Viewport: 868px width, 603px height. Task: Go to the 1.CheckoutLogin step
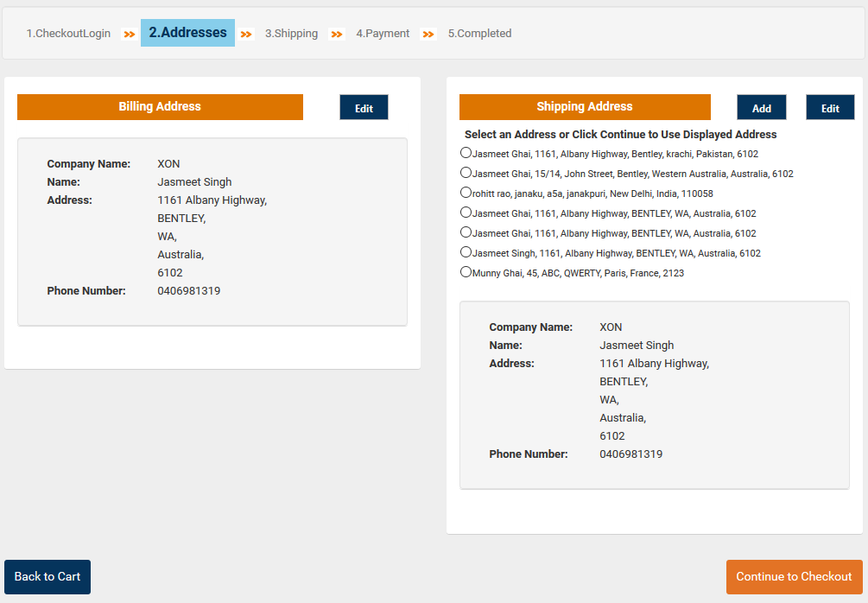point(68,33)
